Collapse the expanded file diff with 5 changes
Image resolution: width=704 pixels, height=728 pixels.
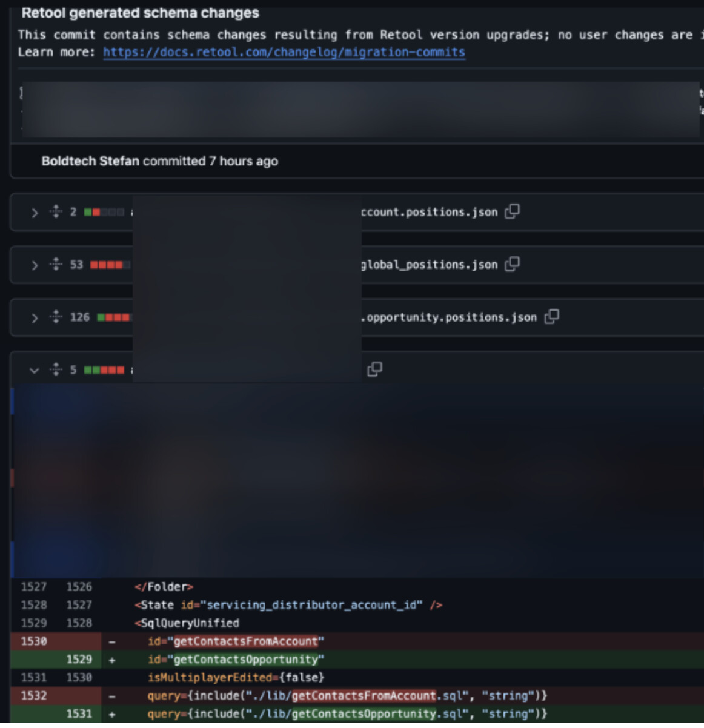[35, 370]
